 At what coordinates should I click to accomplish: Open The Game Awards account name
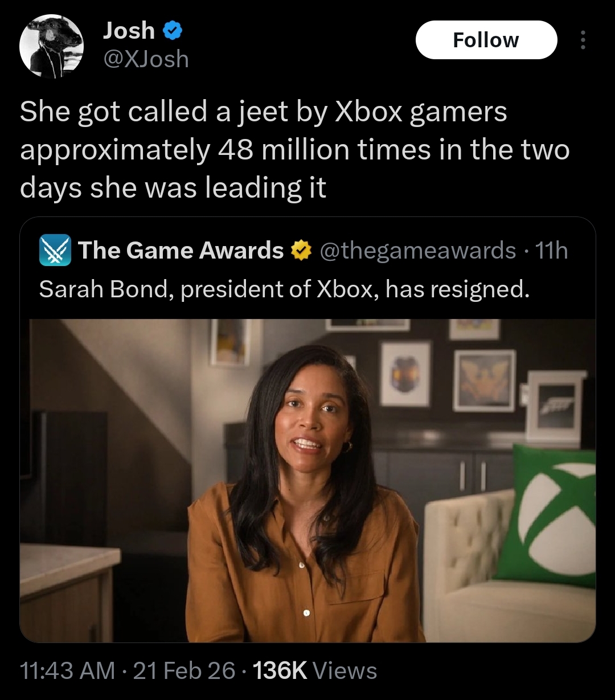[181, 250]
